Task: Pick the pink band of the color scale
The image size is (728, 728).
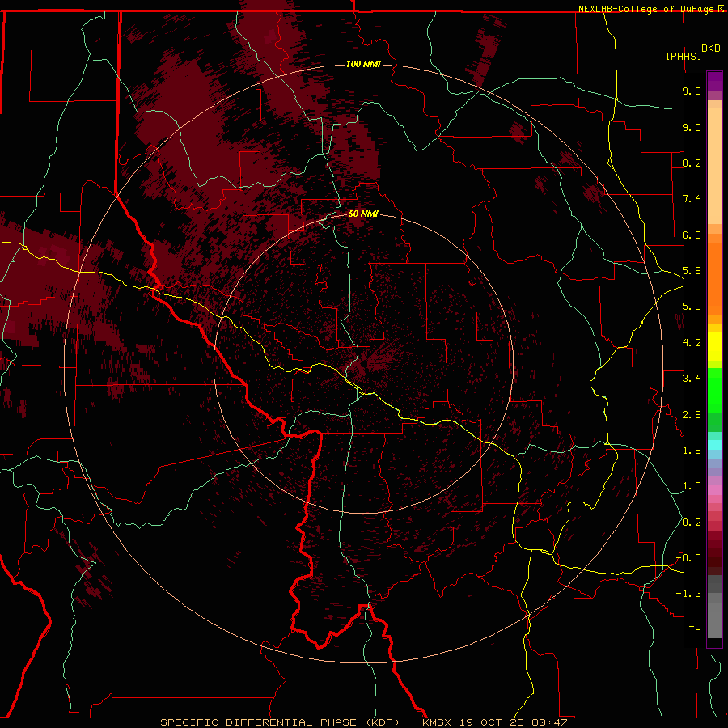Action: point(714,490)
